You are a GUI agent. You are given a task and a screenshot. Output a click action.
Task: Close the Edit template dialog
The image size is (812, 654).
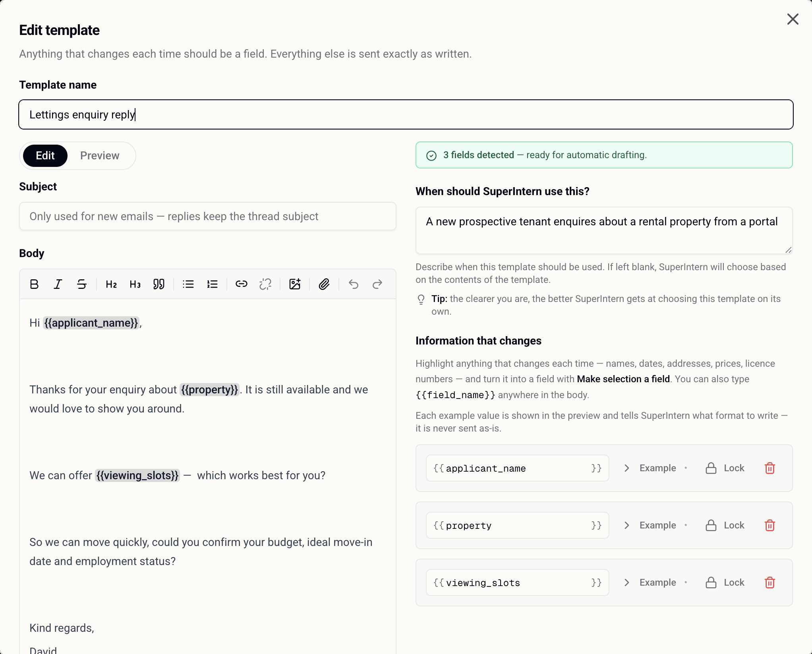793,19
